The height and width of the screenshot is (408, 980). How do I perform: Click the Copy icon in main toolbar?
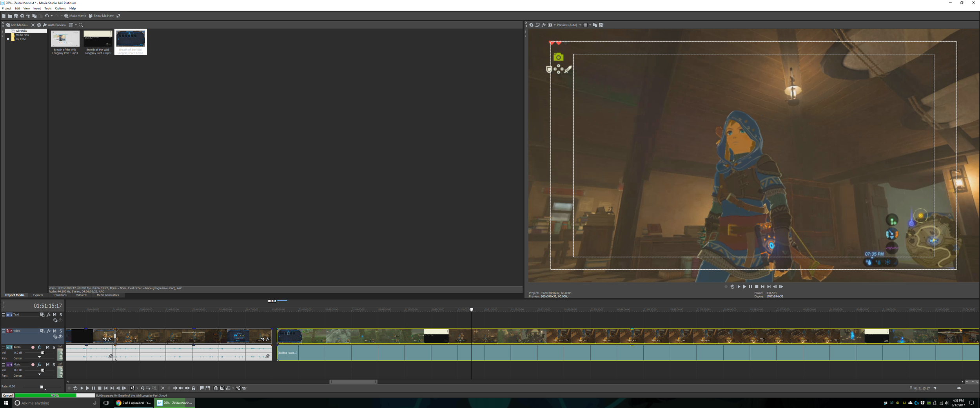34,16
